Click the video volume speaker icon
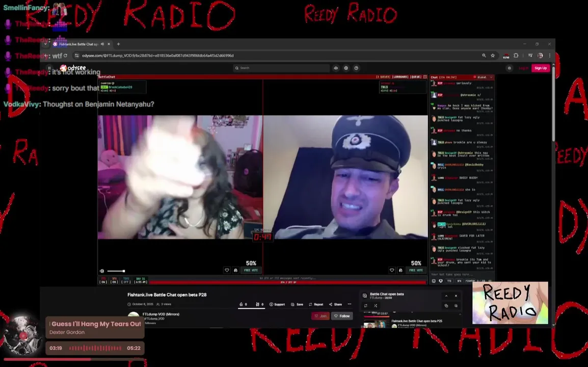Screen dimensions: 588x367 pos(102,271)
